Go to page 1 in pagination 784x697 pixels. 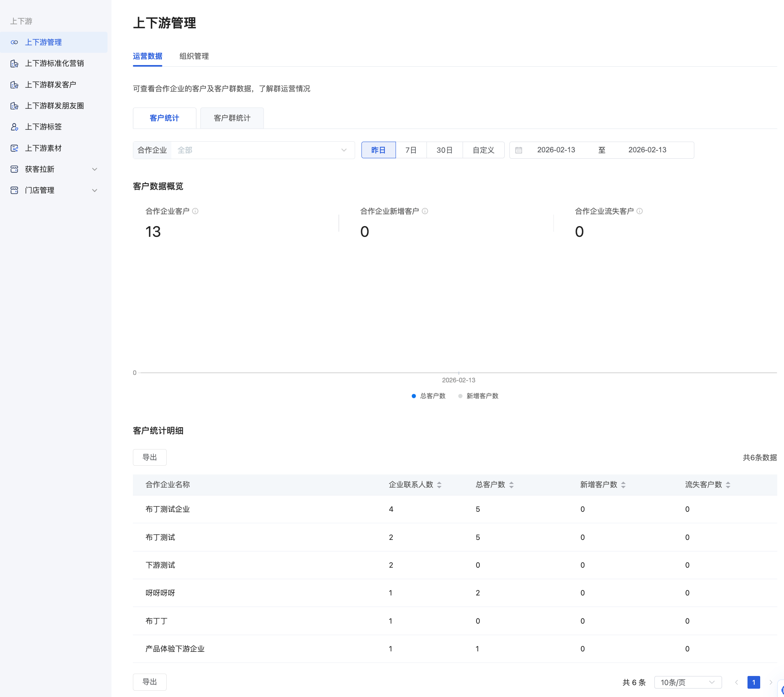click(753, 682)
